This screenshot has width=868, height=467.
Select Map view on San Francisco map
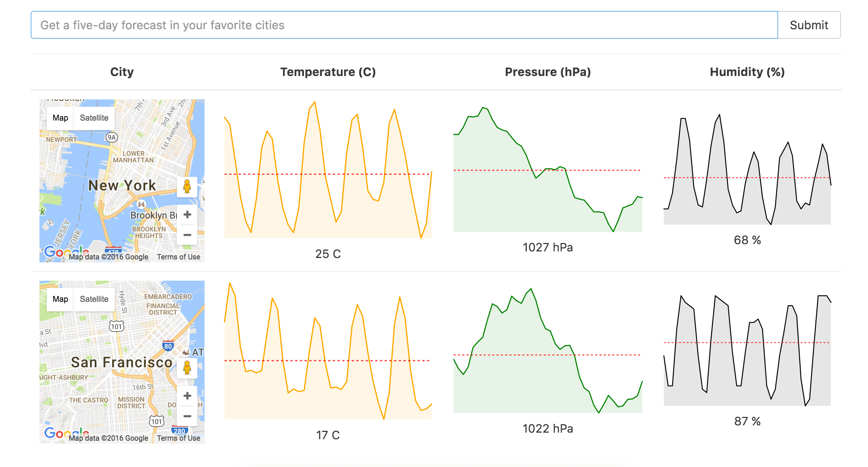pos(60,299)
